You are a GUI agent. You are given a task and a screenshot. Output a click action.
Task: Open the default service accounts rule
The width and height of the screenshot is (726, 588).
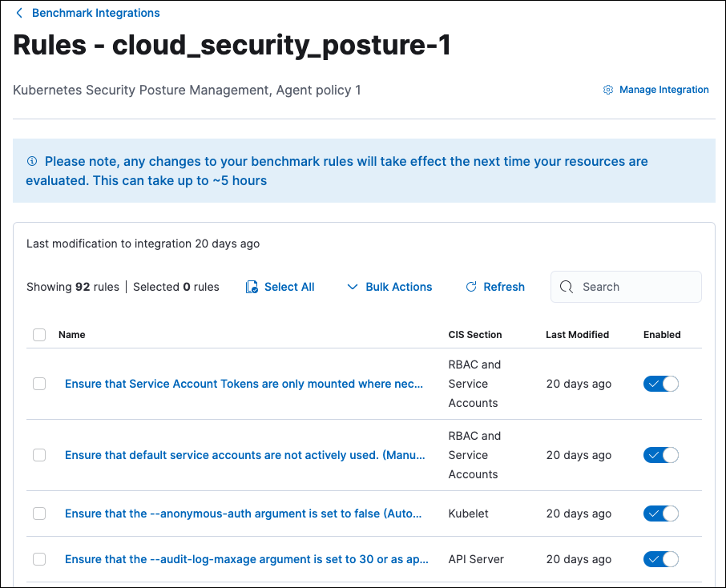coord(244,455)
